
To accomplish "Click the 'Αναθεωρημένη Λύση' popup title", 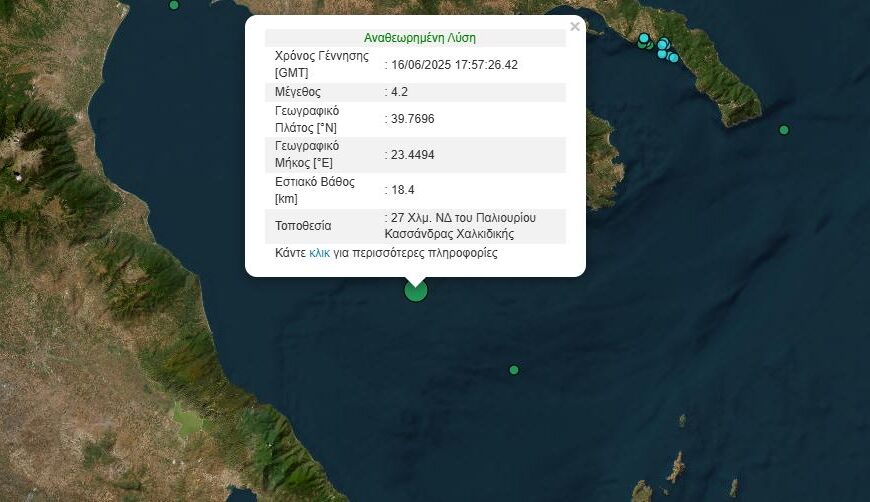I will coord(419,38).
